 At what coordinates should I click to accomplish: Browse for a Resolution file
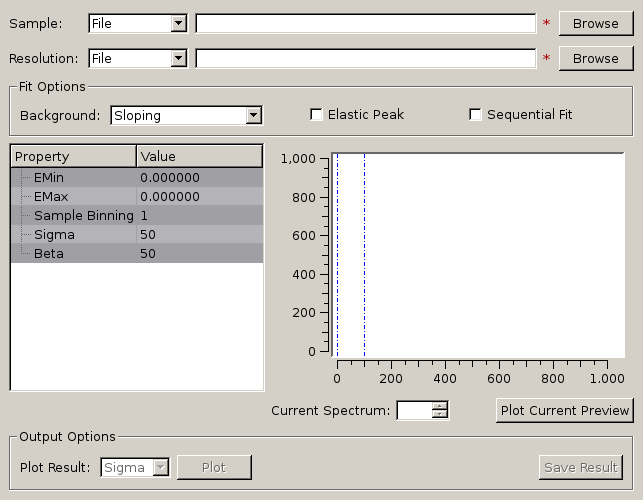tap(595, 59)
